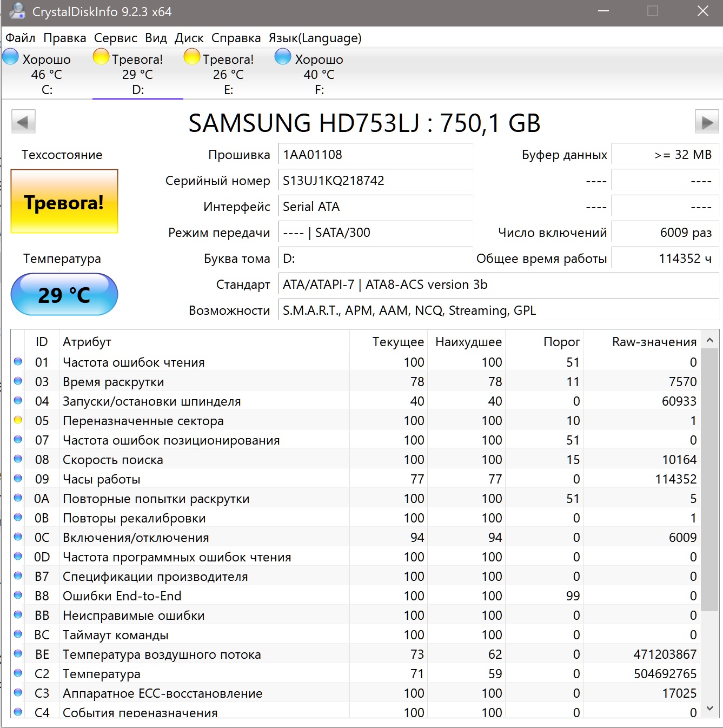Click yellow warning dot for attribute 05

[18, 420]
